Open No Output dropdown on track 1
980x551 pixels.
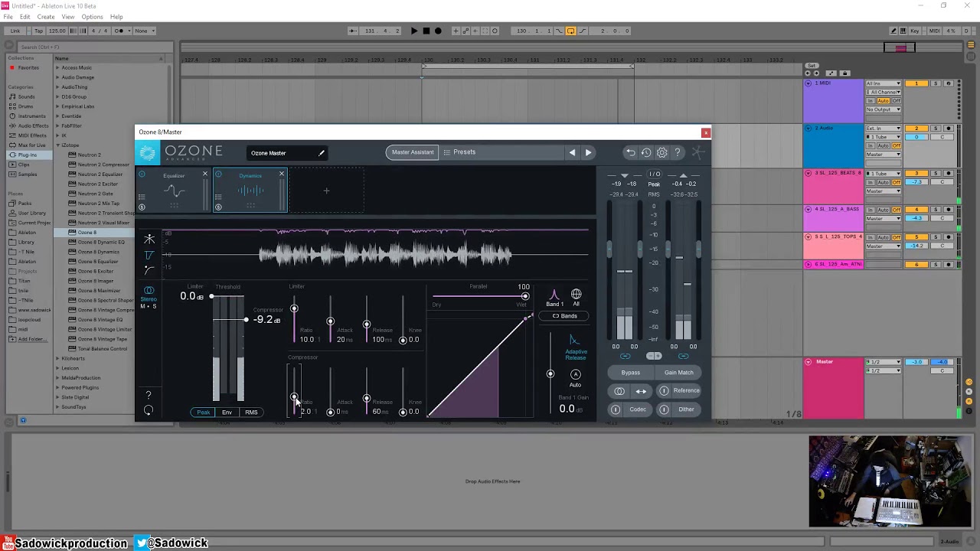point(884,109)
